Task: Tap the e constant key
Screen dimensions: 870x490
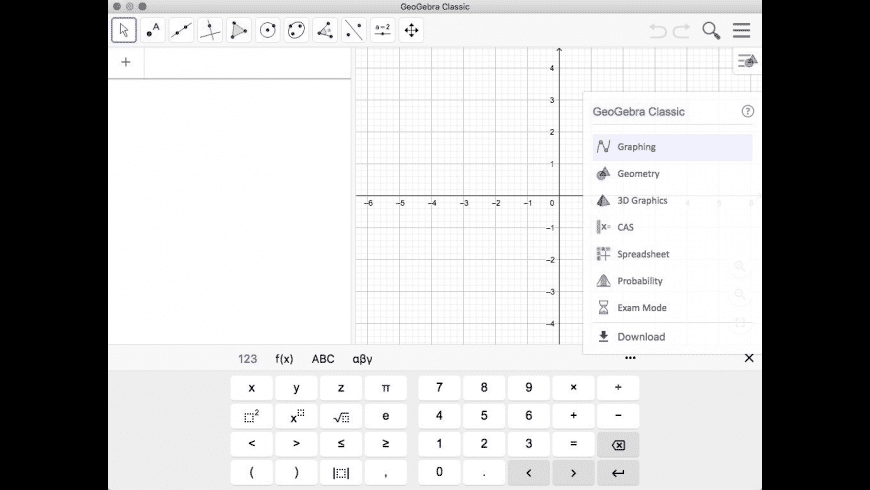Action: pyautogui.click(x=386, y=416)
